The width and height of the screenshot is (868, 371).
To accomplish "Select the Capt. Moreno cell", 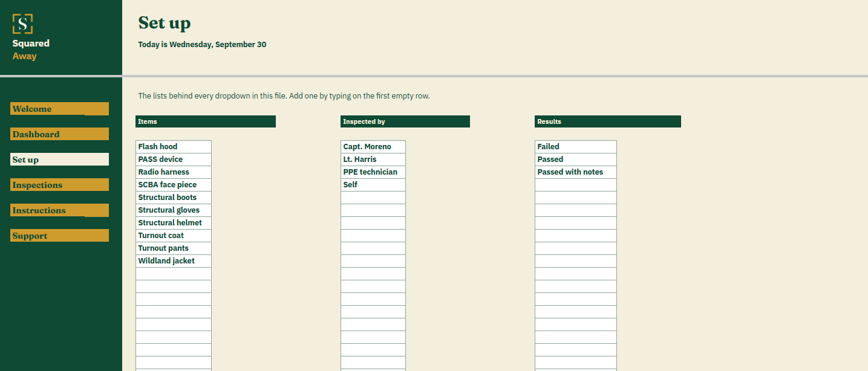I will (x=373, y=147).
